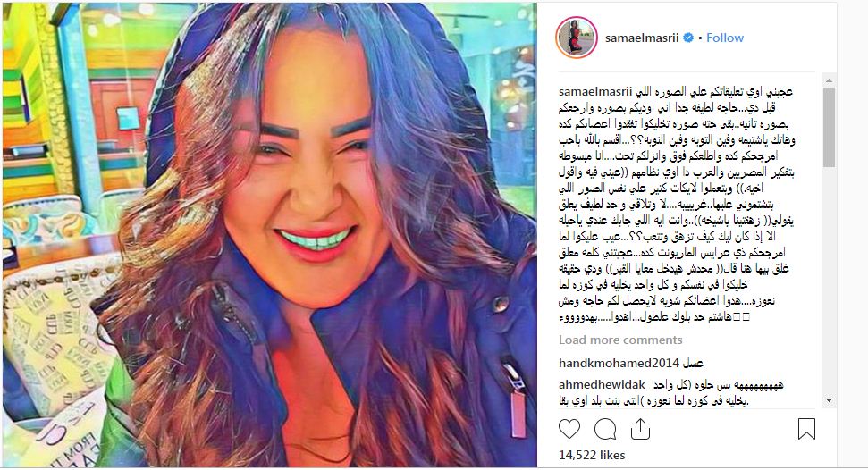Load more comments
Screen dimensions: 868x470
(x=620, y=340)
